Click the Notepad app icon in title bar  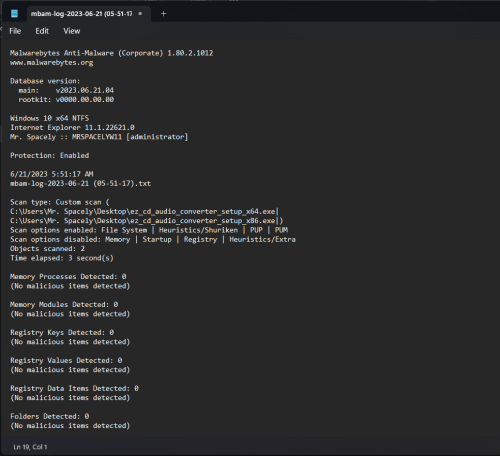coord(14,14)
